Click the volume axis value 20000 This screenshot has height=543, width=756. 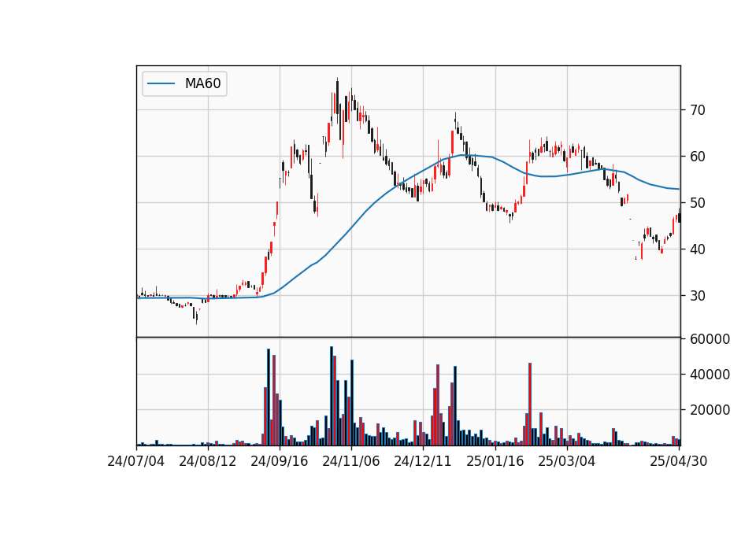(x=710, y=410)
